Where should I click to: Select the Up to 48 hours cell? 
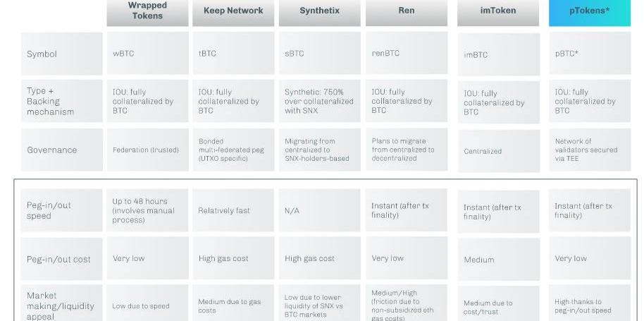147,210
